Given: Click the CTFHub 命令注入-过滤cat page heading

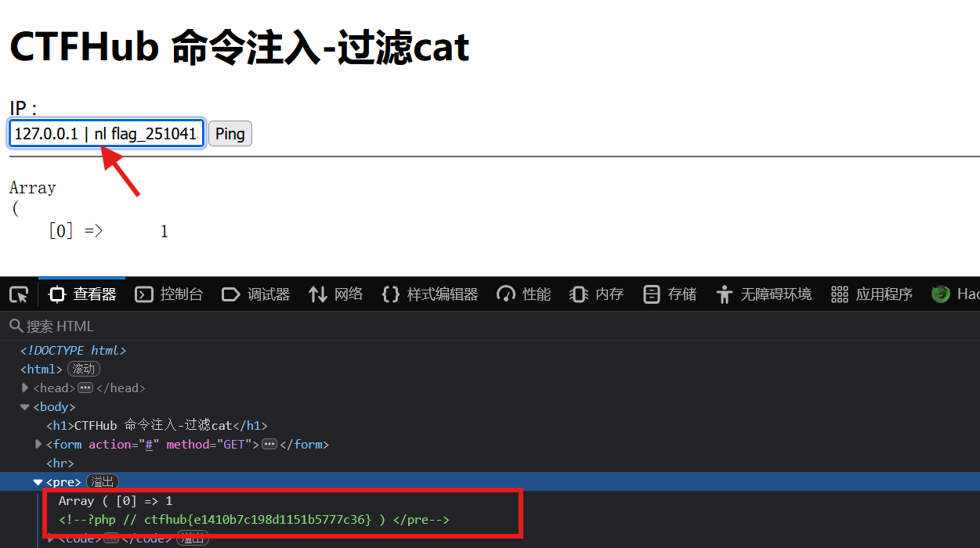Looking at the screenshot, I should coord(240,47).
